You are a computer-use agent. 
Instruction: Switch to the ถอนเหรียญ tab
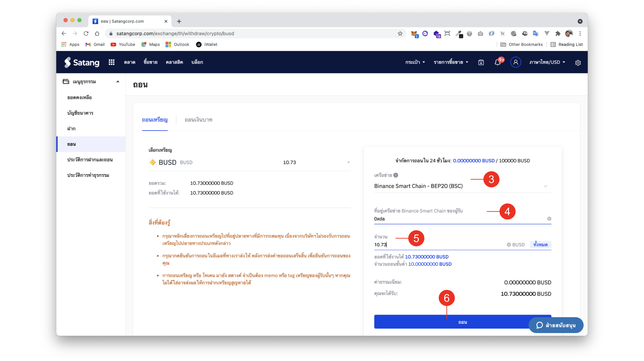pos(155,120)
